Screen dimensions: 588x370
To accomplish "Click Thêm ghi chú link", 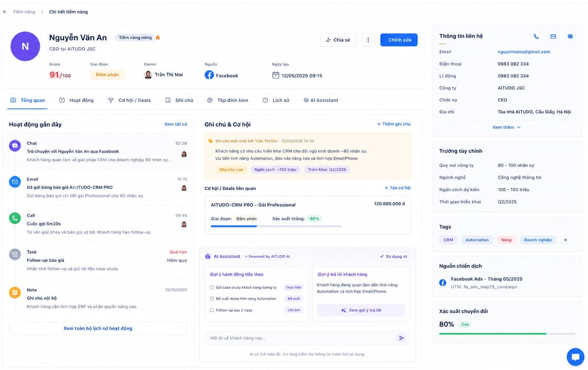I will (394, 124).
